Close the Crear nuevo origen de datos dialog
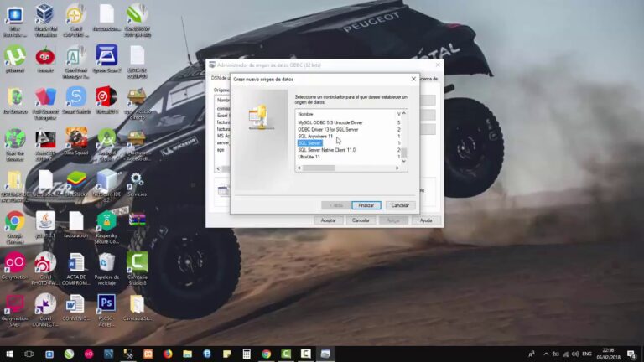 tap(413, 79)
